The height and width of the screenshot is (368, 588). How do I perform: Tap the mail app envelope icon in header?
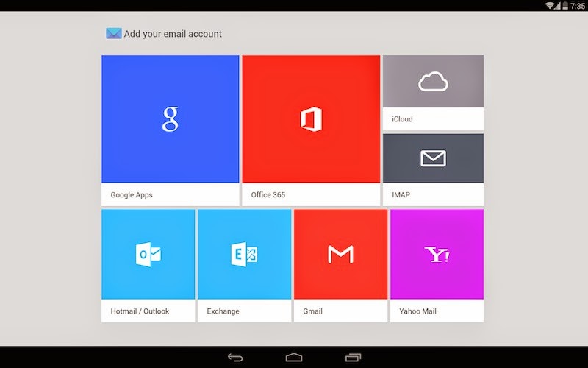pos(114,33)
